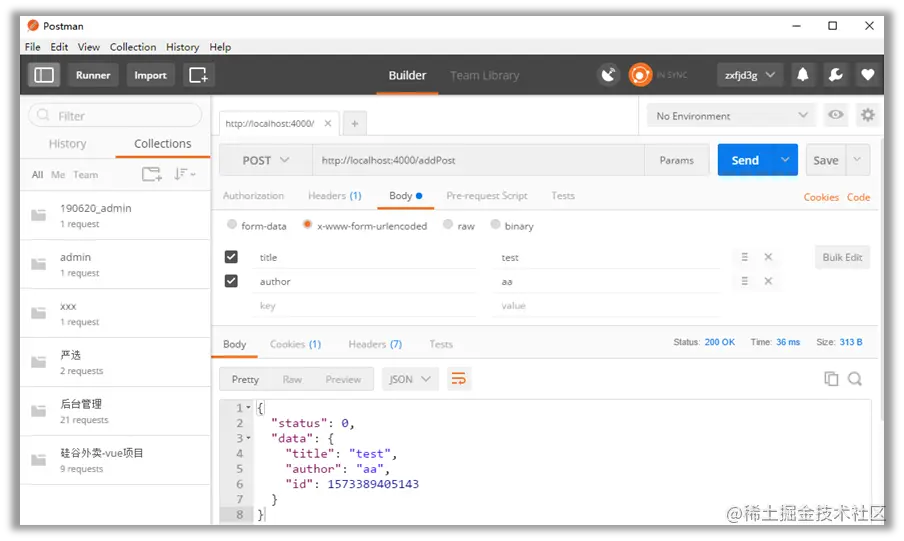Uncheck the title parameter checkbox

pyautogui.click(x=231, y=257)
